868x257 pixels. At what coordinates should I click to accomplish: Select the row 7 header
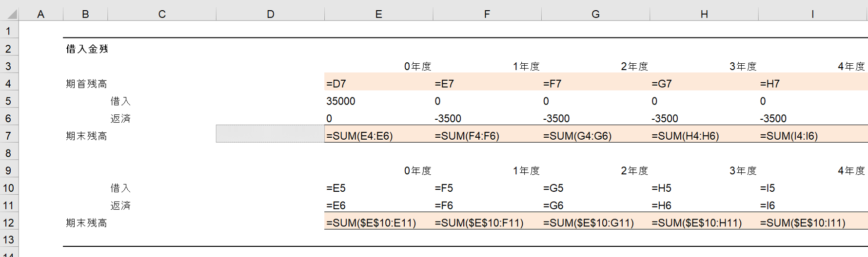tap(8, 136)
